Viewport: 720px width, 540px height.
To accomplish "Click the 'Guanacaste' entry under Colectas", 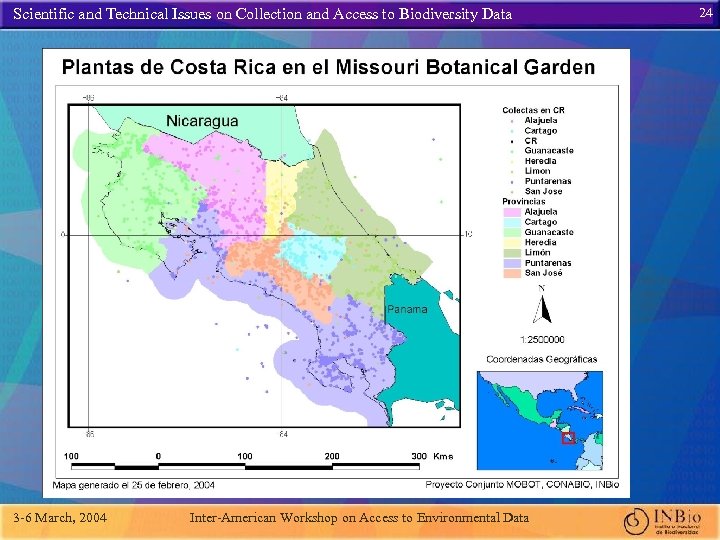I will pyautogui.click(x=549, y=151).
